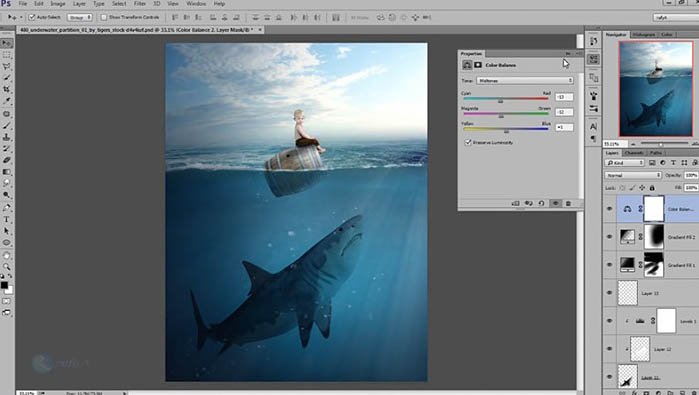Select the Crop tool in toolbar
Screen dimensions: 699x395
click(7, 89)
